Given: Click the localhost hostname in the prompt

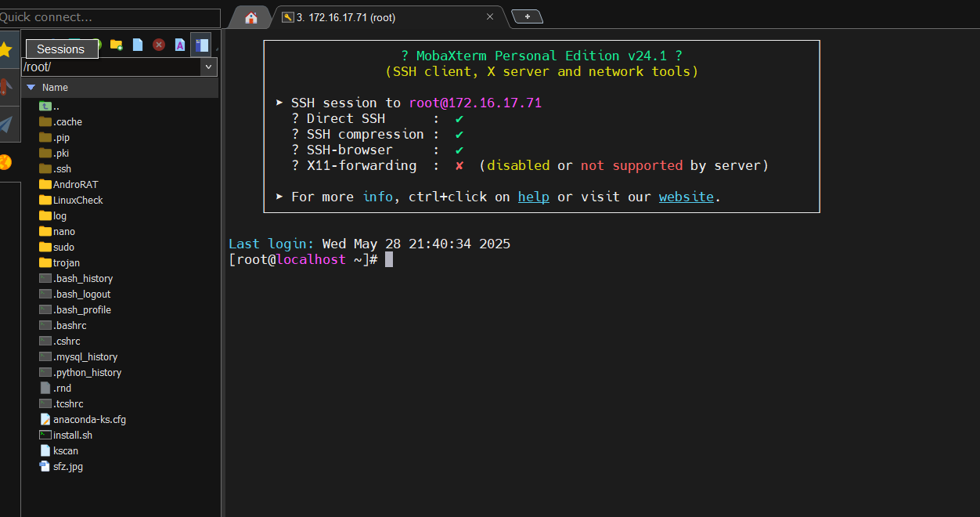Looking at the screenshot, I should tap(311, 259).
